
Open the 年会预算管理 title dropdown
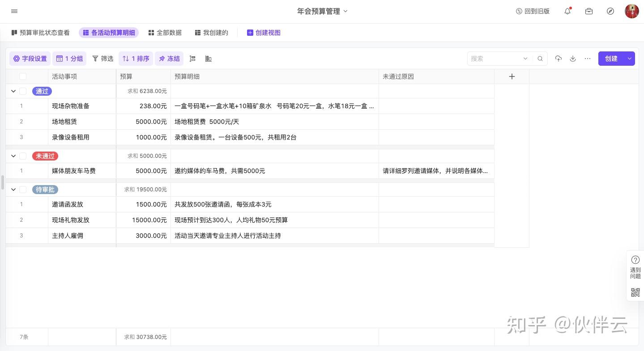click(x=322, y=11)
